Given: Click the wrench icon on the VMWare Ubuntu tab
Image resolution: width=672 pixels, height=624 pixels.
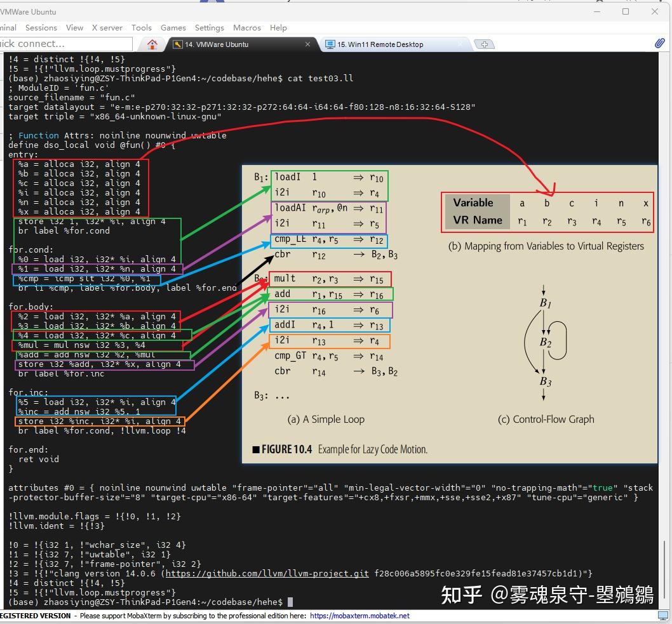Looking at the screenshot, I should (x=177, y=44).
